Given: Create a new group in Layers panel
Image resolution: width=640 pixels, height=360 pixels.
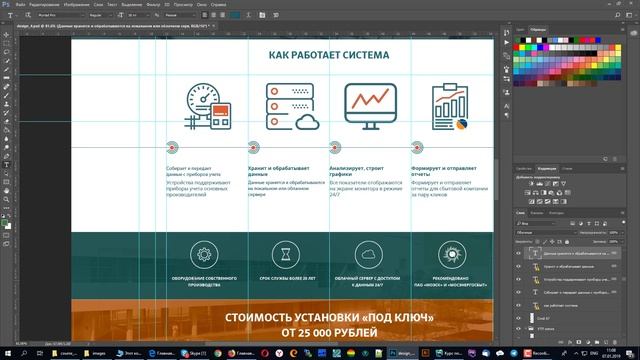Looking at the screenshot, I should 597,342.
